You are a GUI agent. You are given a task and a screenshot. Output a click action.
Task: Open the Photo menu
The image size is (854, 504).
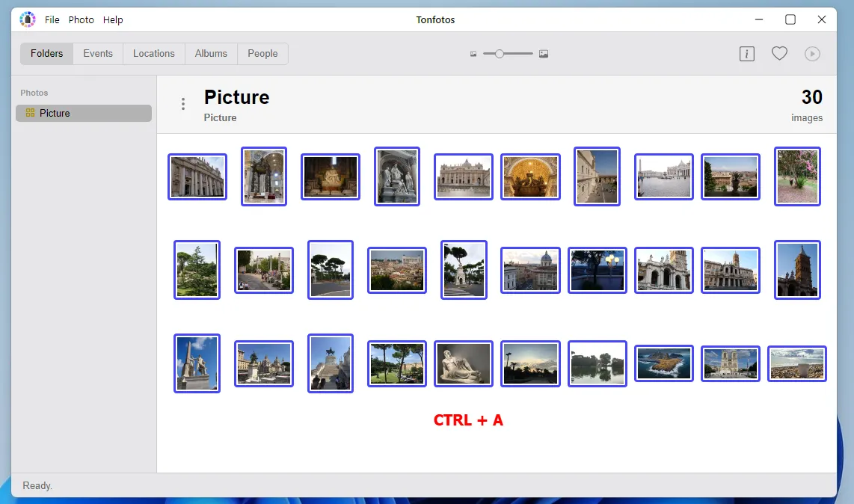click(81, 19)
